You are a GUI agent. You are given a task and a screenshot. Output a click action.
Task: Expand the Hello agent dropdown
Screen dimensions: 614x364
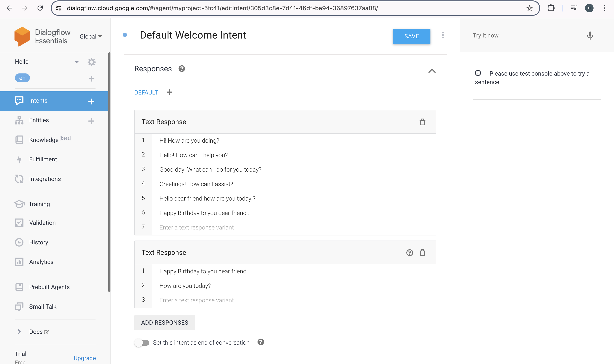point(76,62)
